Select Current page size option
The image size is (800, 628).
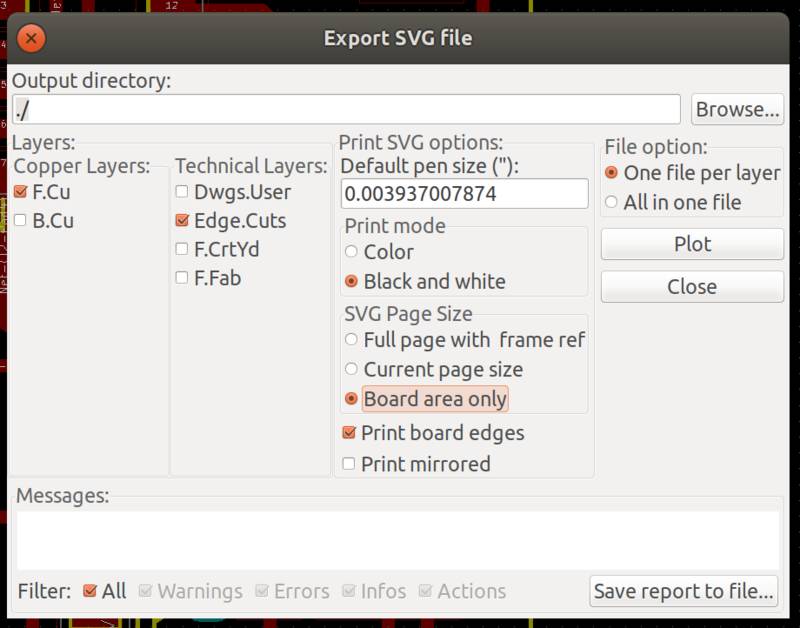pyautogui.click(x=352, y=369)
